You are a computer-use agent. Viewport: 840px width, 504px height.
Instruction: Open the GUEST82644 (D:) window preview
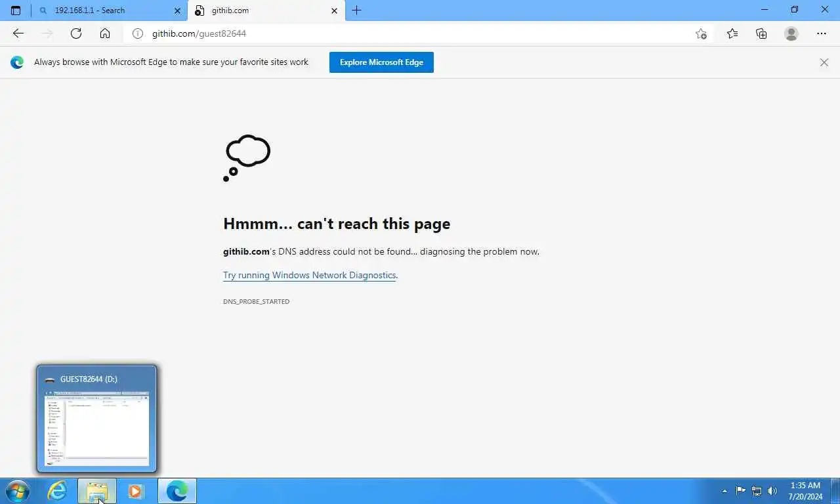(x=97, y=419)
